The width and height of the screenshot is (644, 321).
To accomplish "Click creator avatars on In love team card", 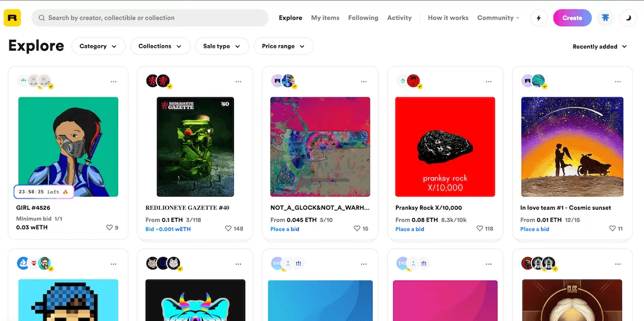I will coord(534,81).
